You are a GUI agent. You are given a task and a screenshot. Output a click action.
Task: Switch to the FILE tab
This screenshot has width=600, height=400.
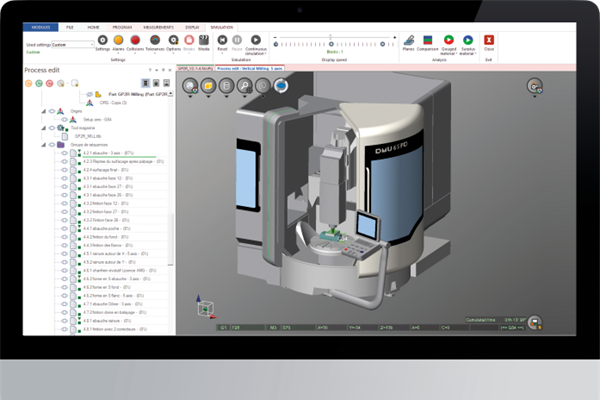[70, 27]
